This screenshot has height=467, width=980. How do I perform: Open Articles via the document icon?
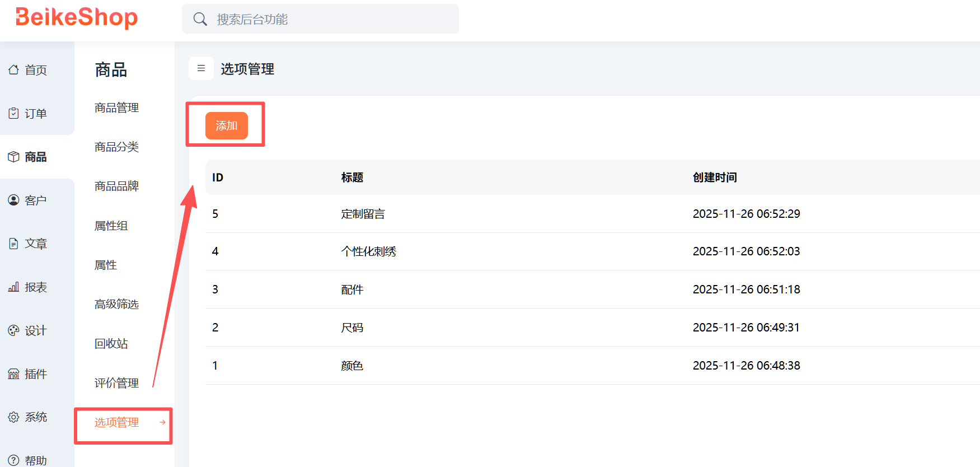(x=13, y=244)
